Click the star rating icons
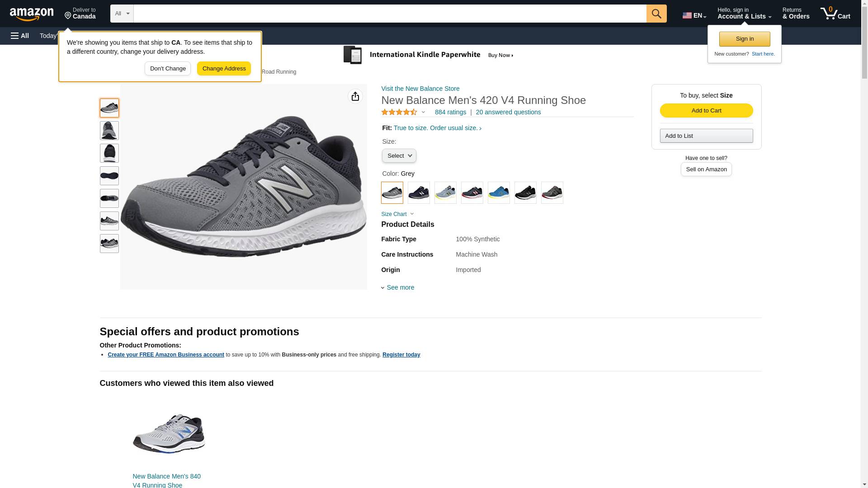The width and height of the screenshot is (868, 488). [x=399, y=112]
